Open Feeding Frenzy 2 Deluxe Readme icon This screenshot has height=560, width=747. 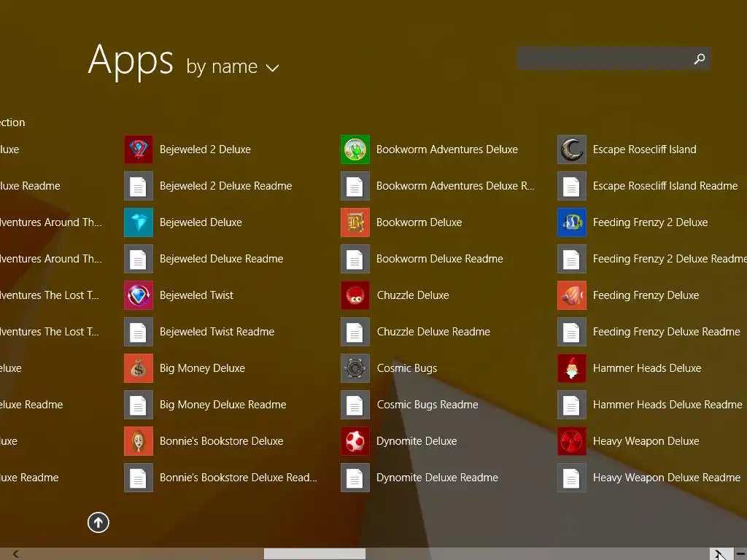tap(572, 259)
